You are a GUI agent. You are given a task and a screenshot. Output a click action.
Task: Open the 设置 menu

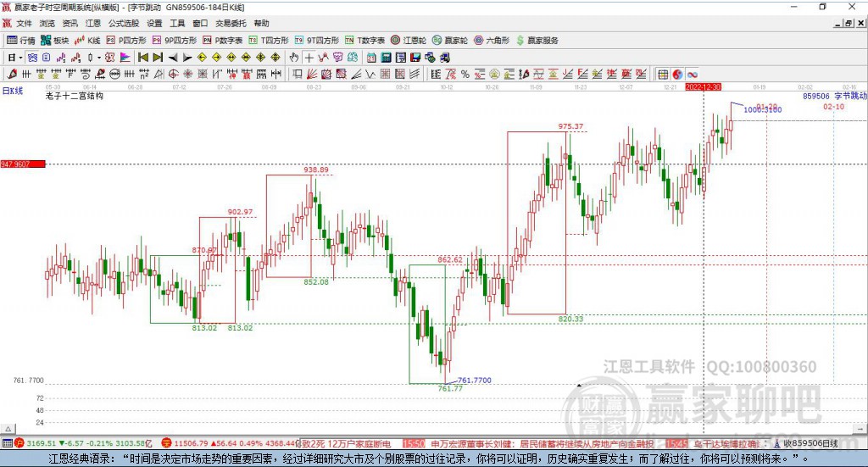coord(154,23)
